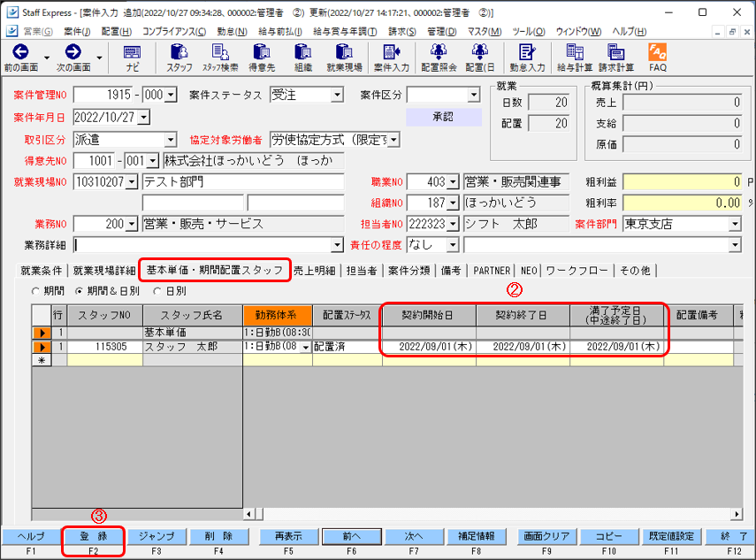Click grid horizontal scrollbar left arrow
This screenshot has height=560, width=756.
tap(248, 514)
